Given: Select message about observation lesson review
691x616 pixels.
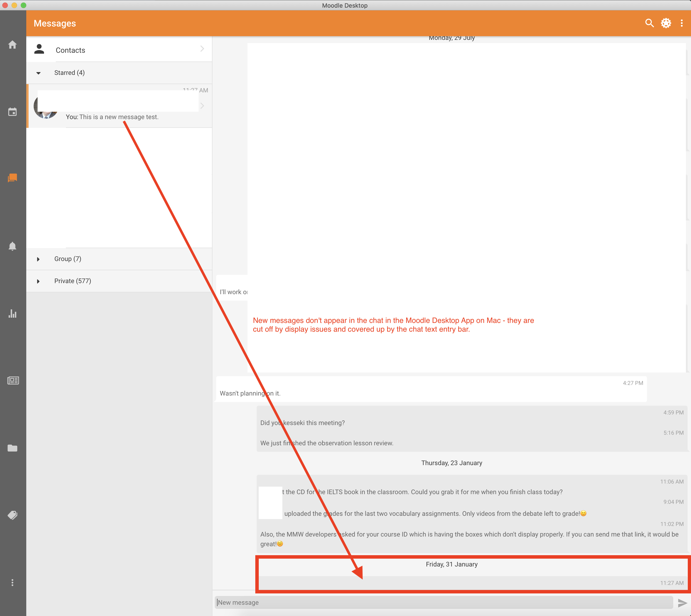Looking at the screenshot, I should [327, 443].
